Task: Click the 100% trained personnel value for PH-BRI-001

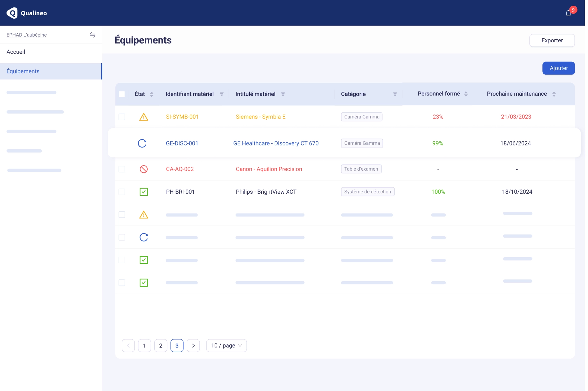Action: (438, 192)
